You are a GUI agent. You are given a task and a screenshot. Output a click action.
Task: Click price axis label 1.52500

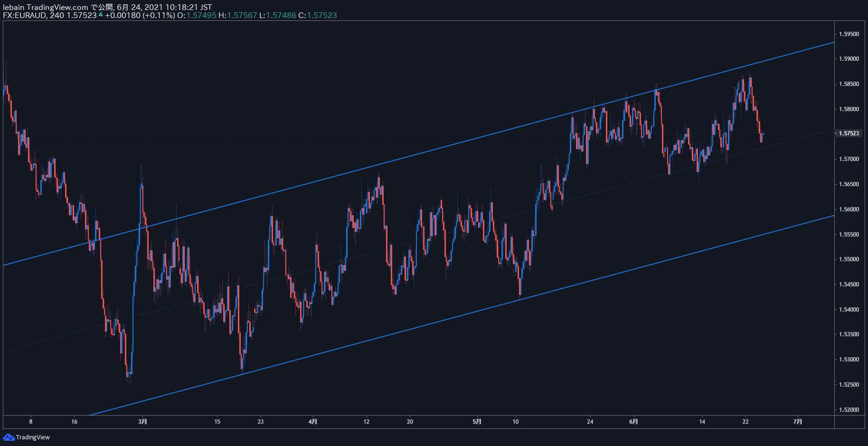click(x=849, y=385)
